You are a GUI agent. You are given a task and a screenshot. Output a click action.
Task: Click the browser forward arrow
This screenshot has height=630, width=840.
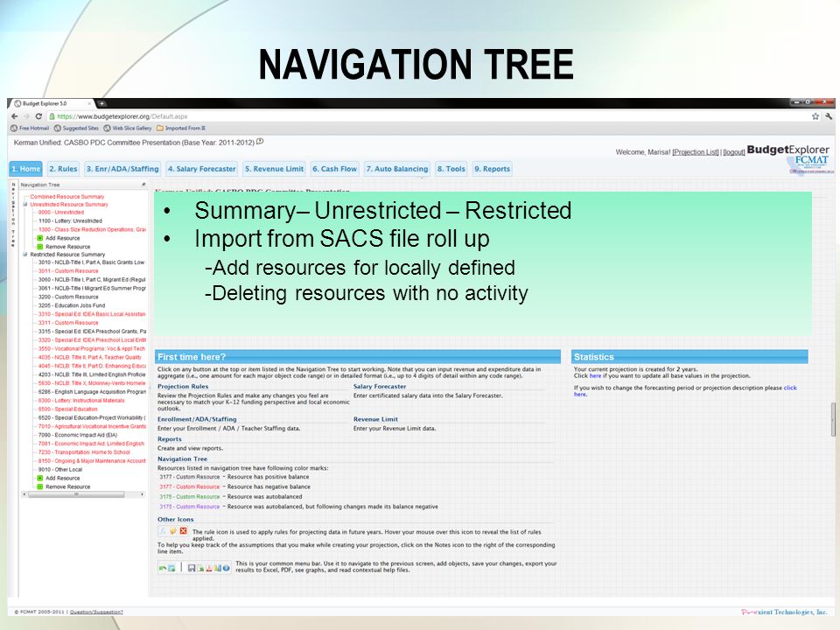[x=26, y=116]
